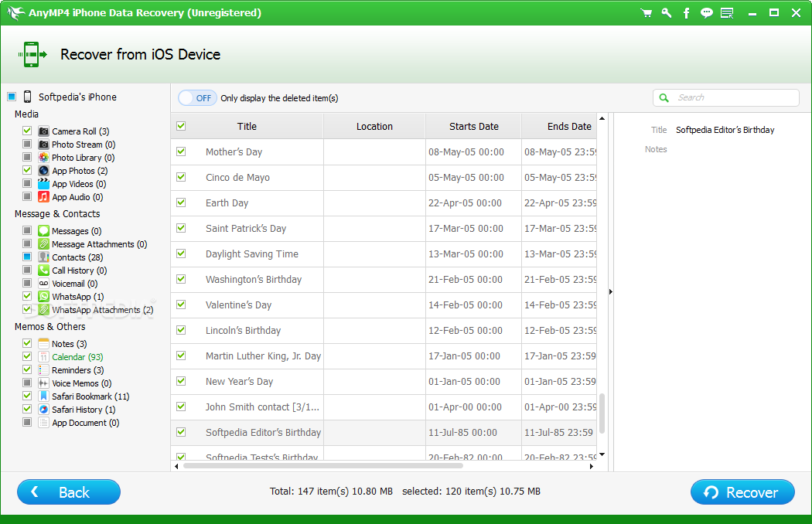812x524 pixels.
Task: Click the App Audio music note icon
Action: (44, 197)
